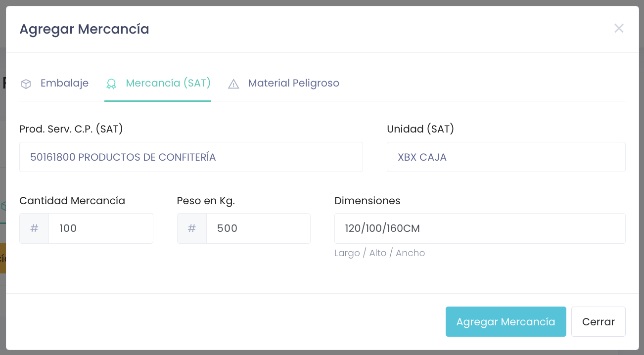The width and height of the screenshot is (644, 355).
Task: Open the Unidad (SAT) selector showing XBX CAJA
Action: click(x=506, y=157)
